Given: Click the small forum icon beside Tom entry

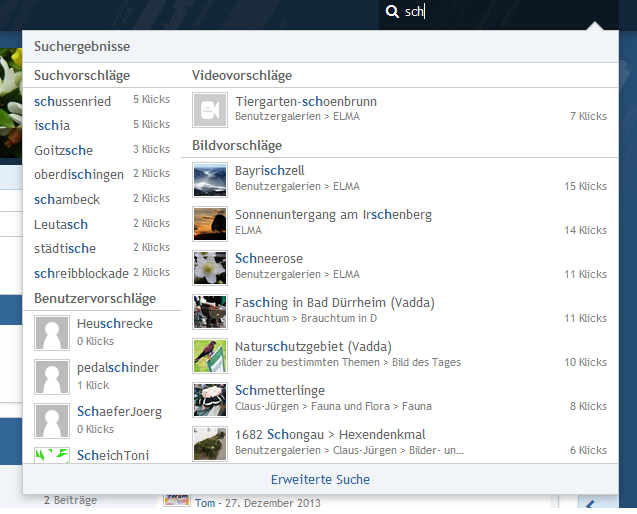Looking at the screenshot, I should click(x=177, y=500).
